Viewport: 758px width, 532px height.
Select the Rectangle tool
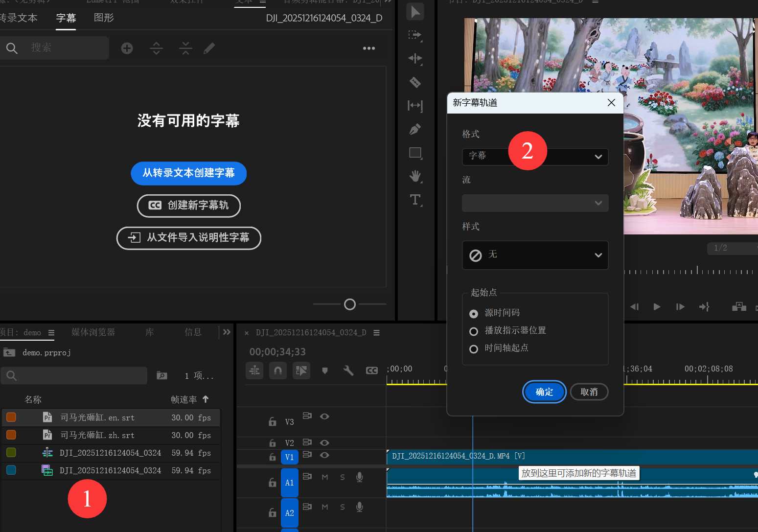click(x=415, y=153)
